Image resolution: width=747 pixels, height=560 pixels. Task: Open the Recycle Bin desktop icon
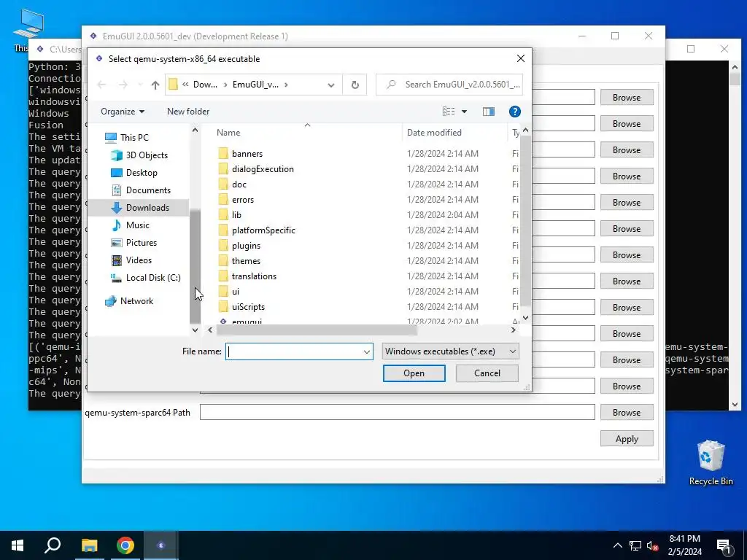[711, 463]
